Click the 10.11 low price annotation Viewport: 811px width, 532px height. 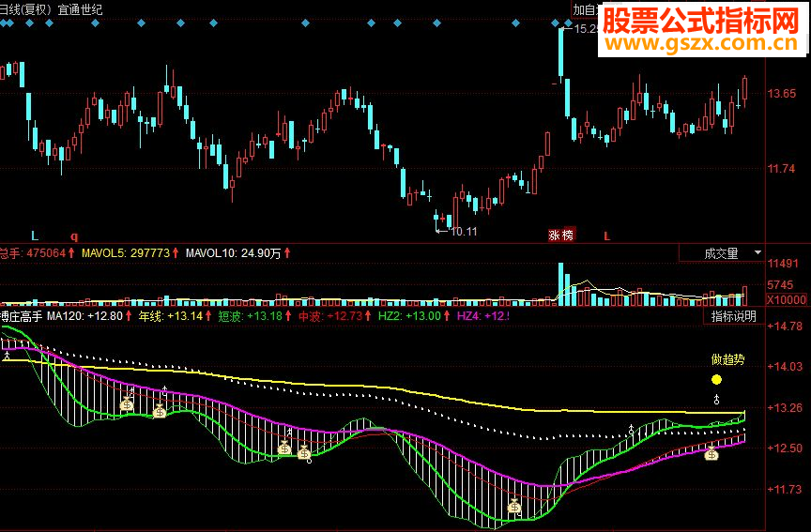tap(464, 232)
